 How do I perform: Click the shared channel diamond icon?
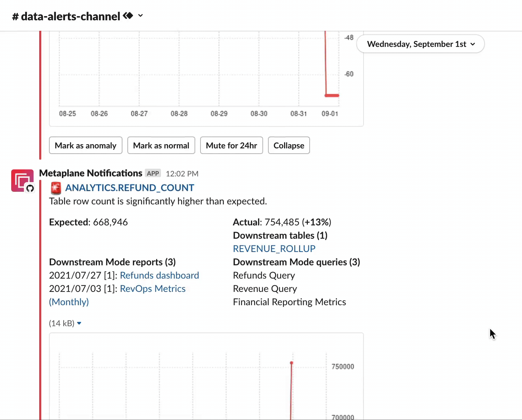(128, 16)
